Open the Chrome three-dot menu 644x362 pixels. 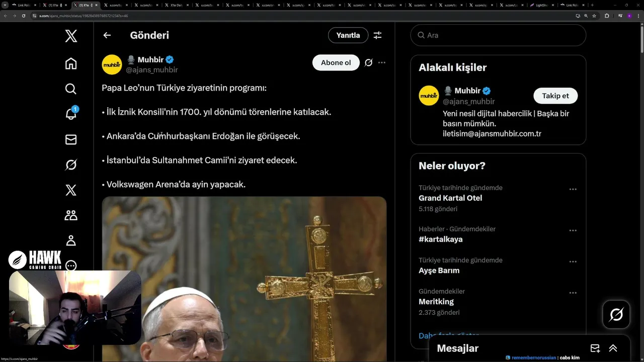pyautogui.click(x=638, y=16)
